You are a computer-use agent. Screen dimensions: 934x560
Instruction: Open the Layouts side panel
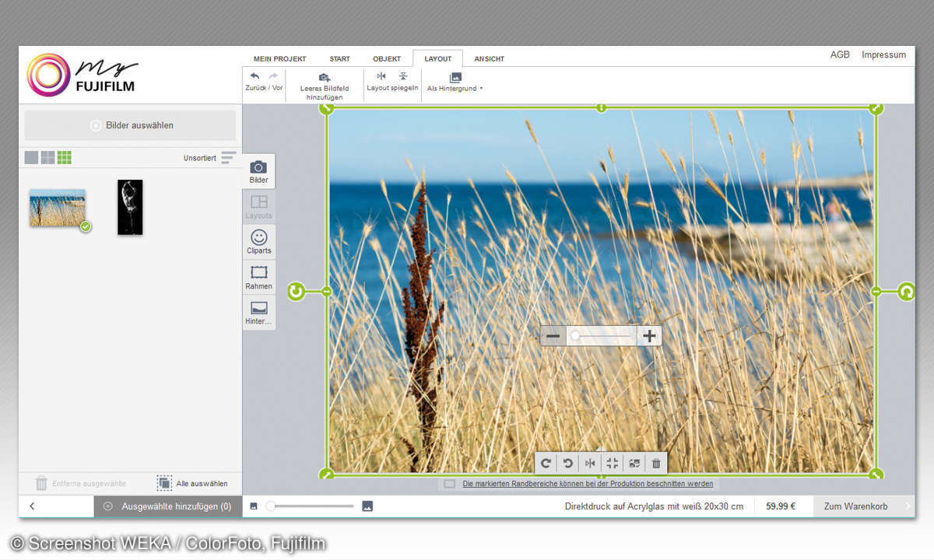point(259,206)
